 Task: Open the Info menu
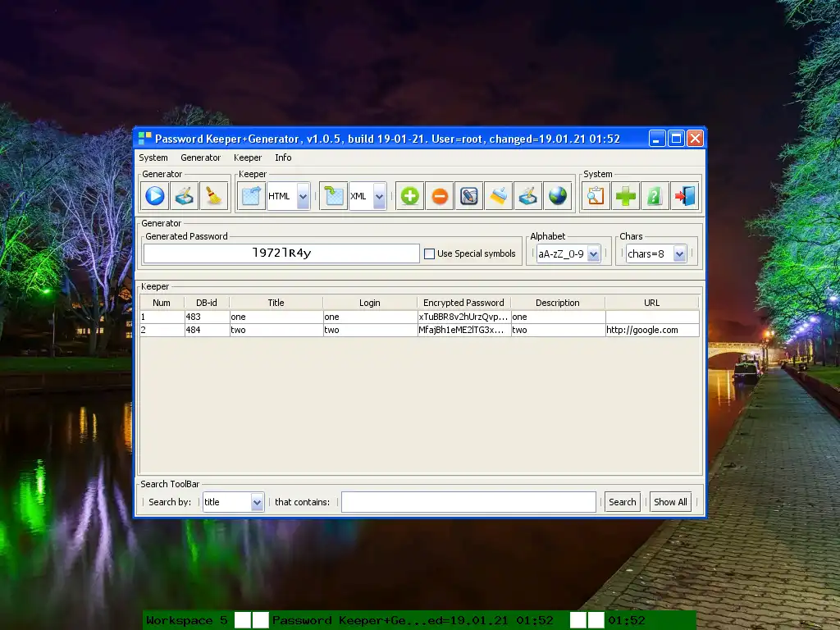tap(283, 157)
